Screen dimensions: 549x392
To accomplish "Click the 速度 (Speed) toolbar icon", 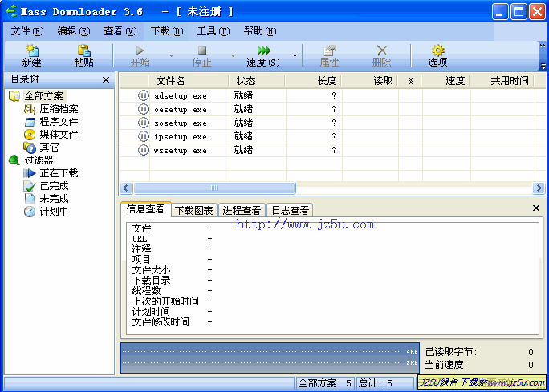I will pyautogui.click(x=263, y=56).
